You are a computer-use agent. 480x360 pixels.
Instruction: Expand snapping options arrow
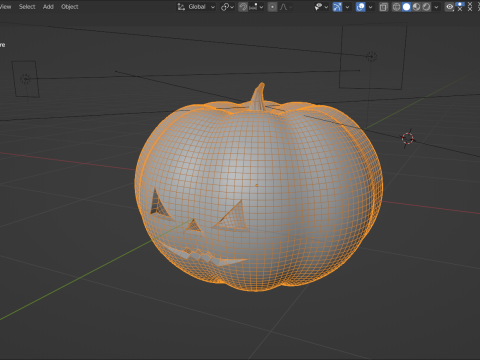[261, 7]
